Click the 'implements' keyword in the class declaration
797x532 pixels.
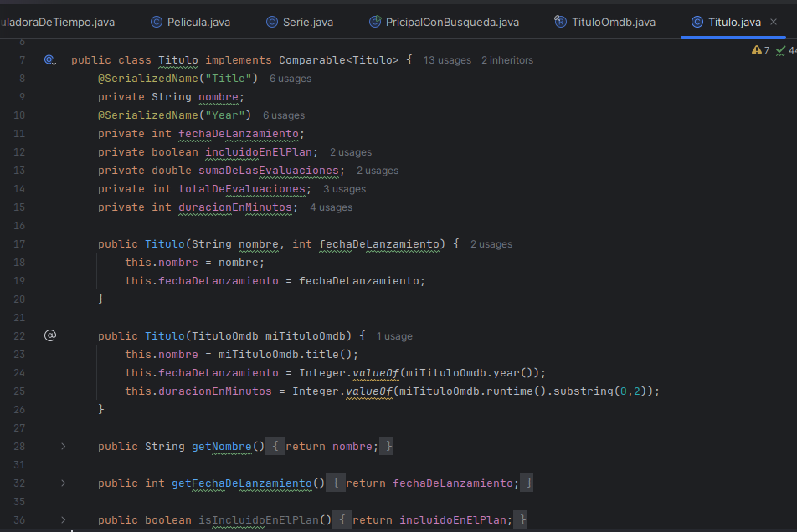(x=239, y=60)
